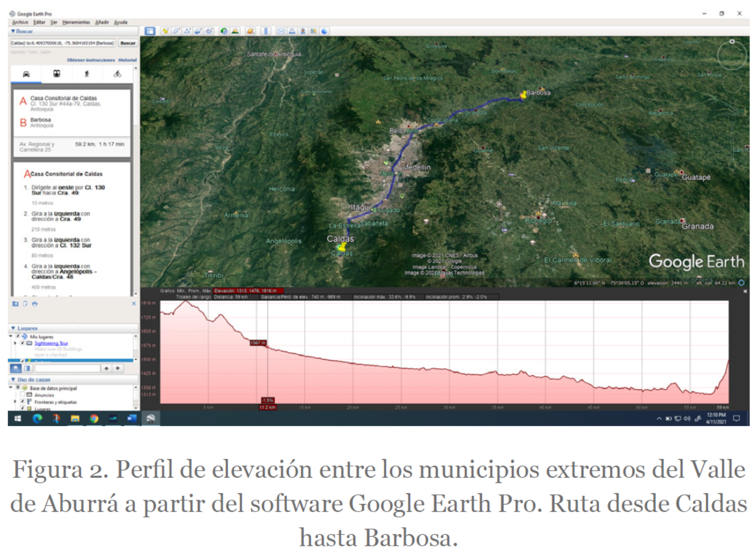Open the Archivo menu

[x=20, y=23]
